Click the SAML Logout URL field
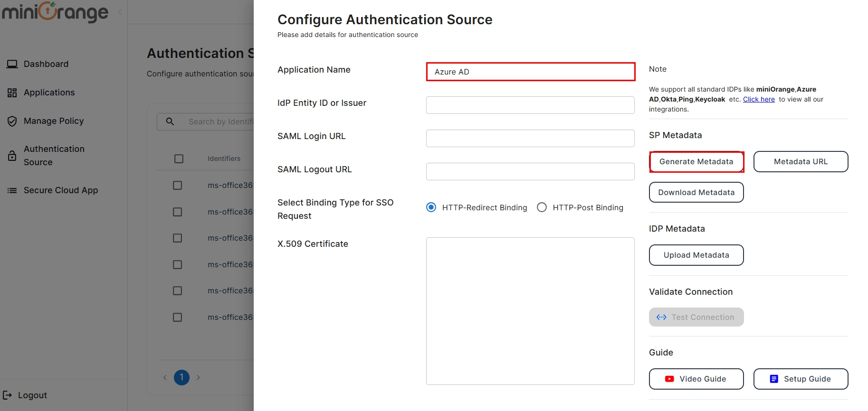 (530, 171)
